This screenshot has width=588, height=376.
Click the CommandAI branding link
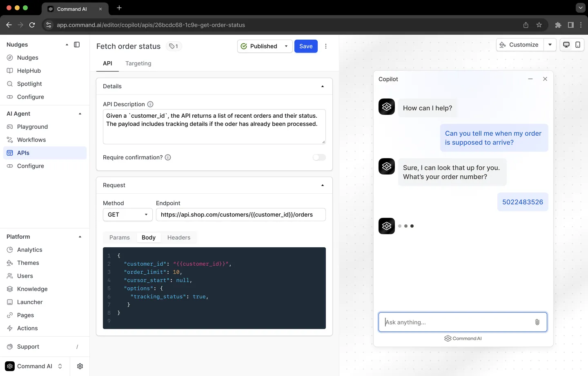[463, 338]
